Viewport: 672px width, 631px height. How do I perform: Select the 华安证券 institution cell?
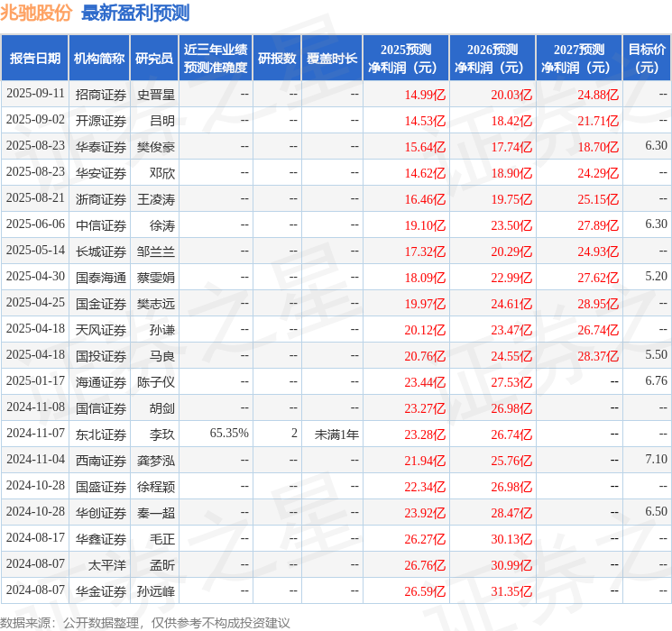point(101,173)
